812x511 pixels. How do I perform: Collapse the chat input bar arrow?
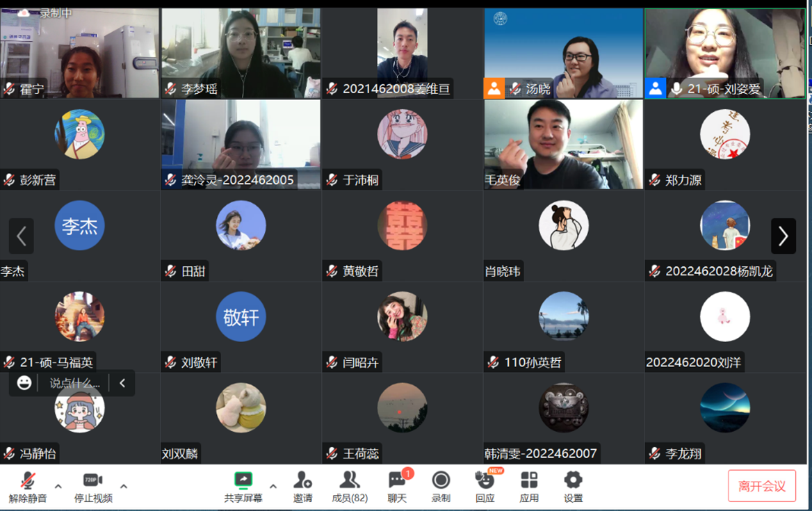pos(122,383)
